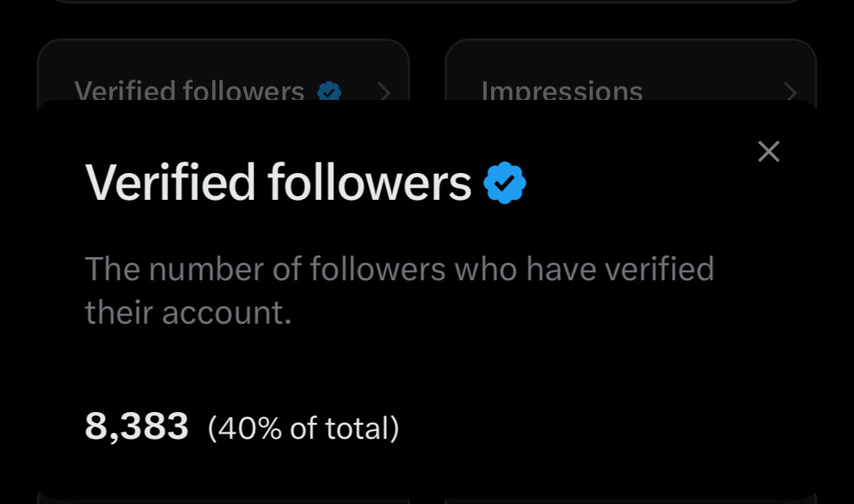Screen dimensions: 854x504
Task: Dismiss popup via gap between the two cards
Action: tap(427, 70)
